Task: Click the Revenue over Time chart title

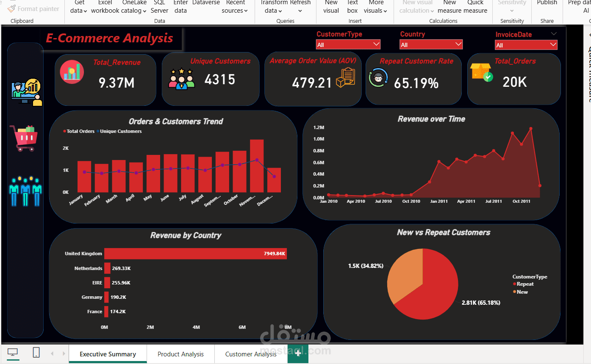Action: (431, 119)
